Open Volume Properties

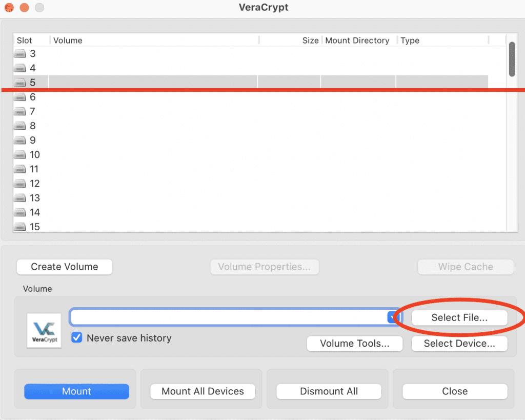click(x=265, y=267)
